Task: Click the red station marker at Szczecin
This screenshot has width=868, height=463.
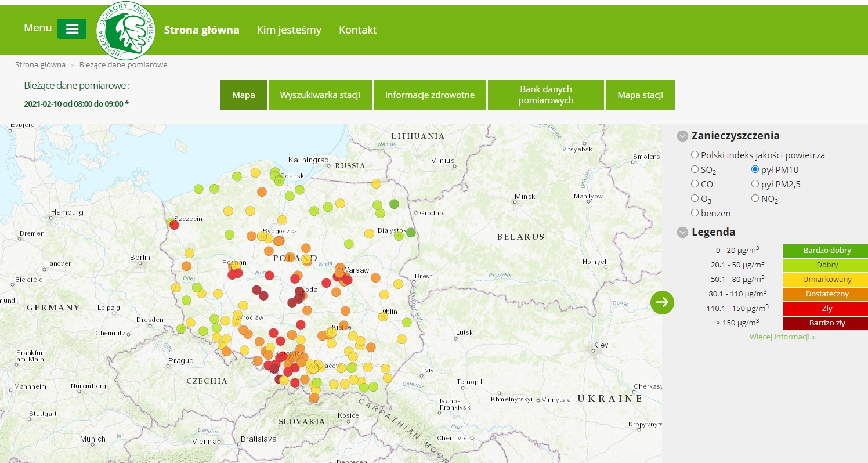Action: [174, 225]
